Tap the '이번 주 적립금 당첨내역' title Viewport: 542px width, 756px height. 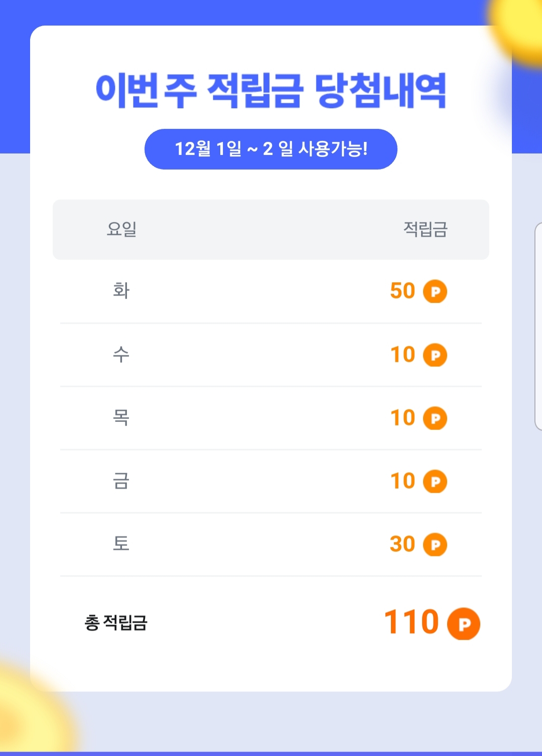click(271, 91)
